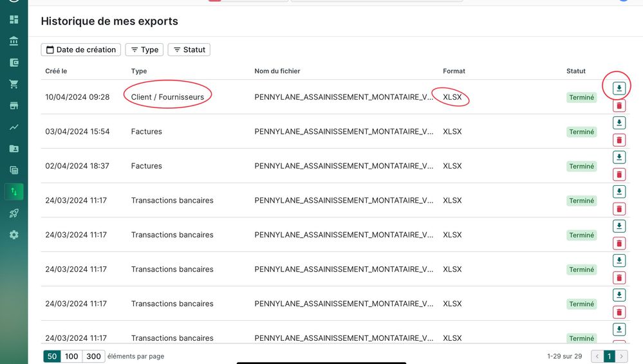Open the trend chart icon in sidebar
This screenshot has height=364, width=643.
point(14,127)
